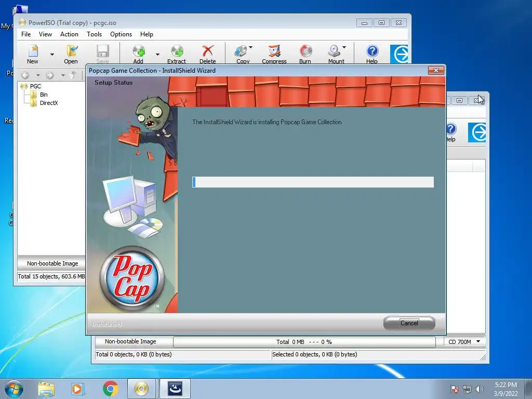Screen dimensions: 532x399
Task: Open the Copy dropdown arrow
Action: point(251,47)
